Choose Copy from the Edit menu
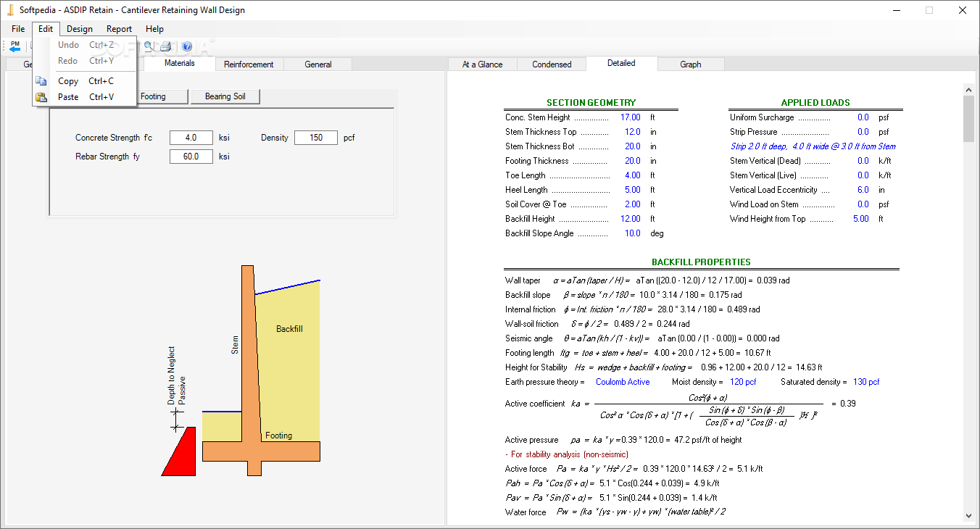The height and width of the screenshot is (529, 980). pyautogui.click(x=85, y=81)
